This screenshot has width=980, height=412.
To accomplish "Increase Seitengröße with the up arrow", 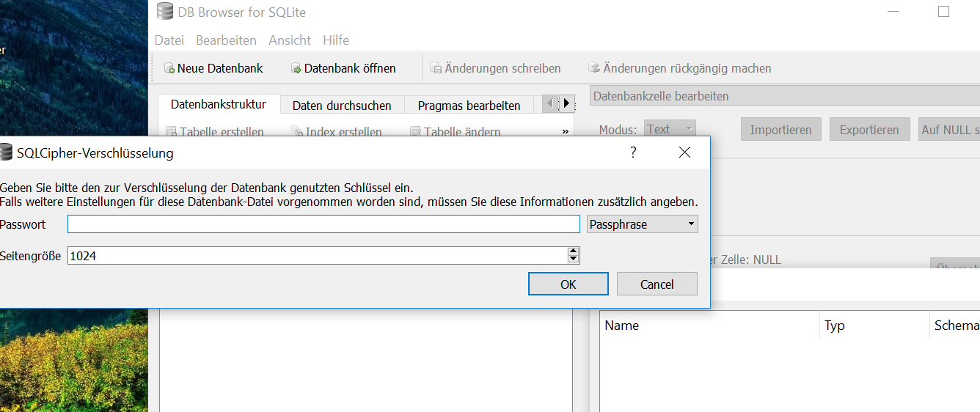I will (574, 251).
